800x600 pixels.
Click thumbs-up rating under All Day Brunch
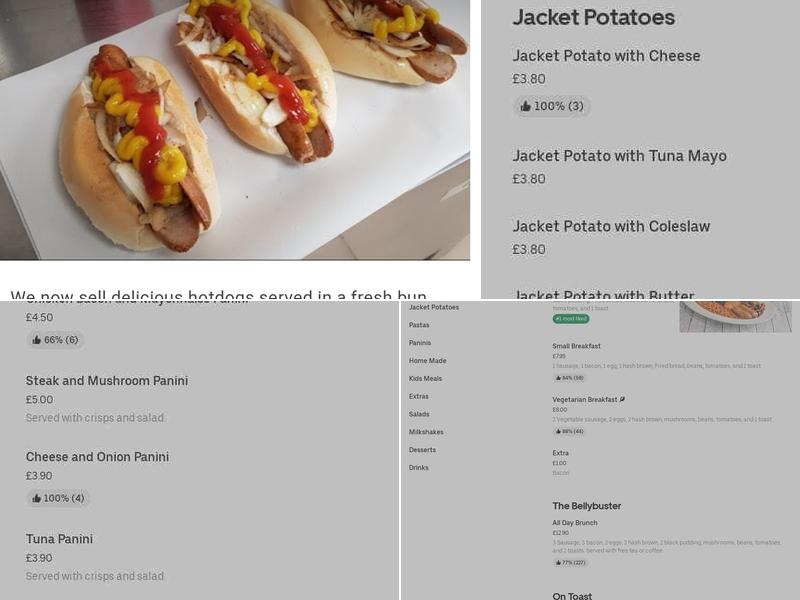pyautogui.click(x=570, y=563)
